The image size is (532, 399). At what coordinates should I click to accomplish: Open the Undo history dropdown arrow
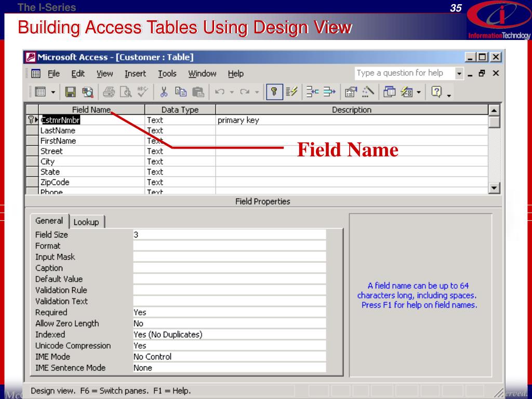232,92
